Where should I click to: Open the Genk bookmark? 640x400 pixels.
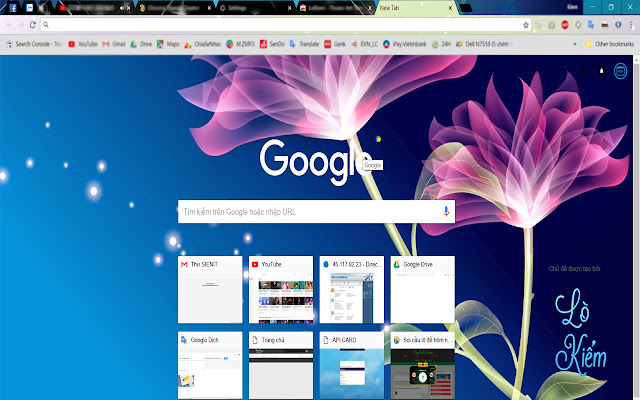[335, 44]
